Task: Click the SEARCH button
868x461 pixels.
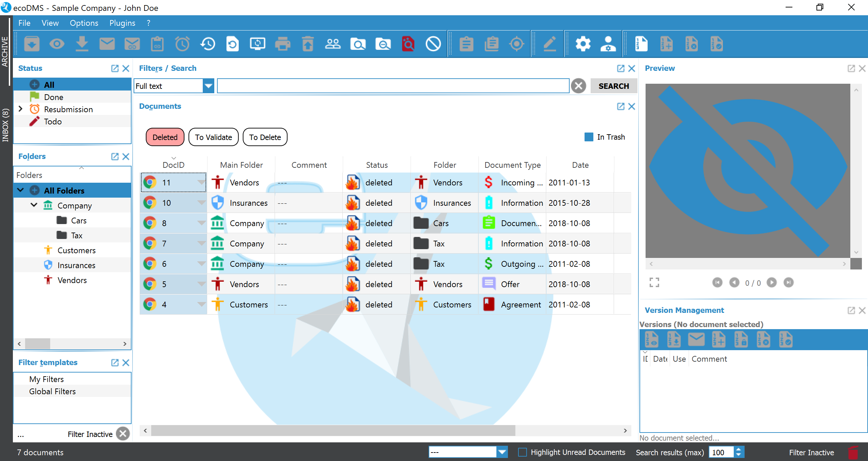Action: point(613,86)
